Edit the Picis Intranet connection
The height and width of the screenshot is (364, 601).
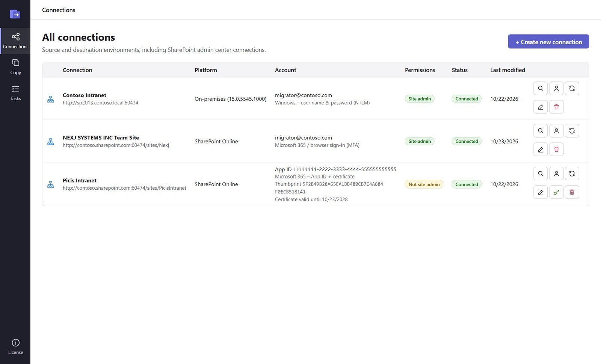coord(541,192)
